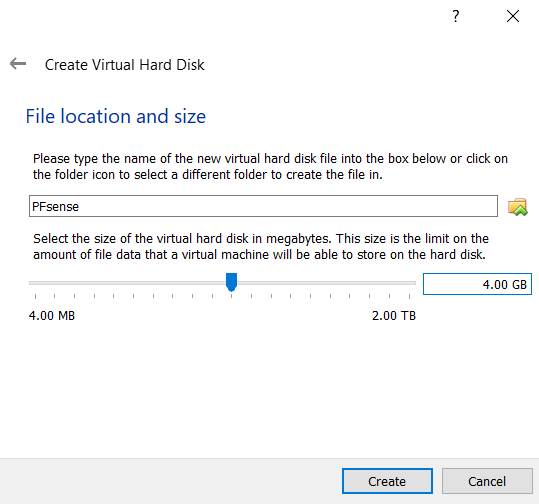Close the Create Virtual Hard Disk dialog
Screen dimensions: 539x504
pyautogui.click(x=513, y=16)
